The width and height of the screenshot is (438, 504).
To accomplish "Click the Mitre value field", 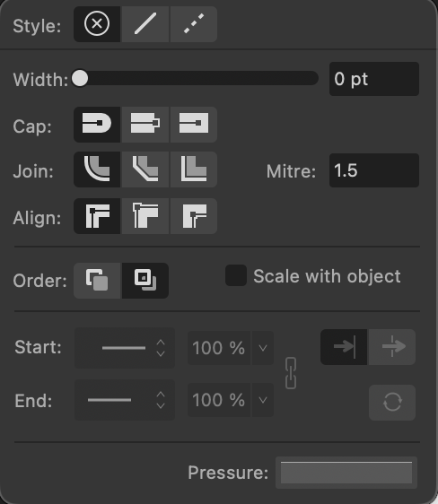I will click(x=374, y=170).
